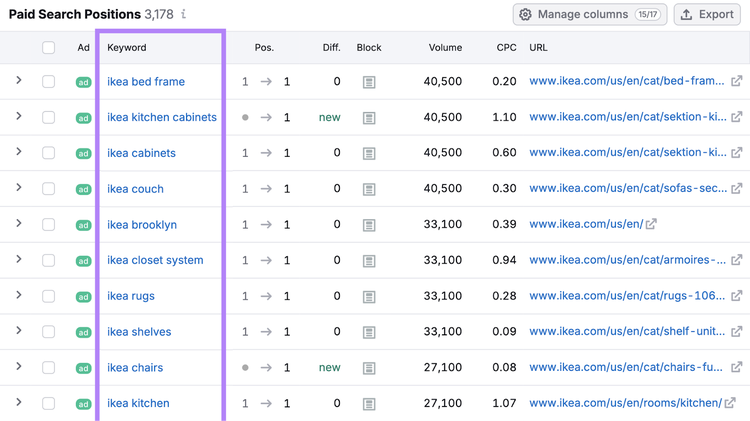
Task: Expand the ikea brooklyn row
Action: [x=19, y=223]
